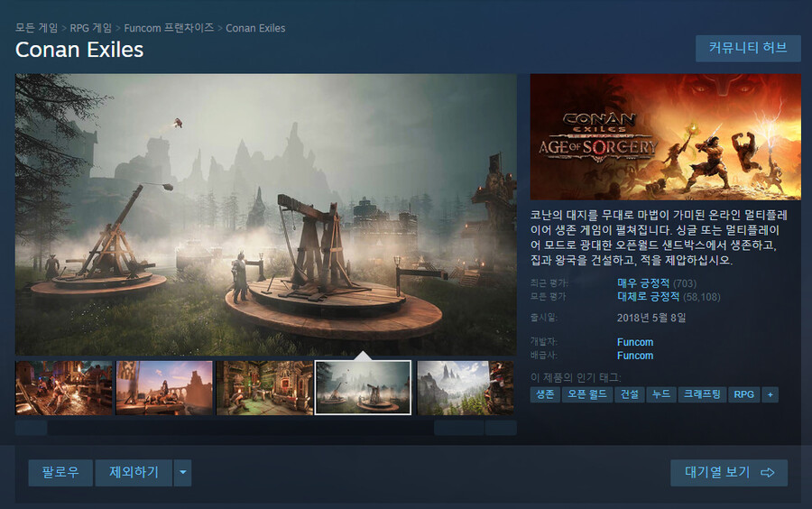Open the developer Funcom link
The width and height of the screenshot is (812, 509).
pos(635,342)
